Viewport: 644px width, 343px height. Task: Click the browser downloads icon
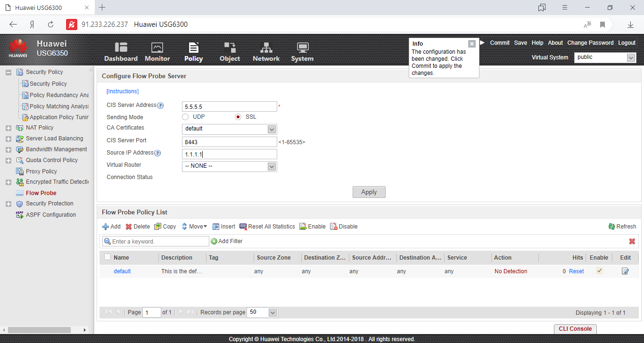630,24
